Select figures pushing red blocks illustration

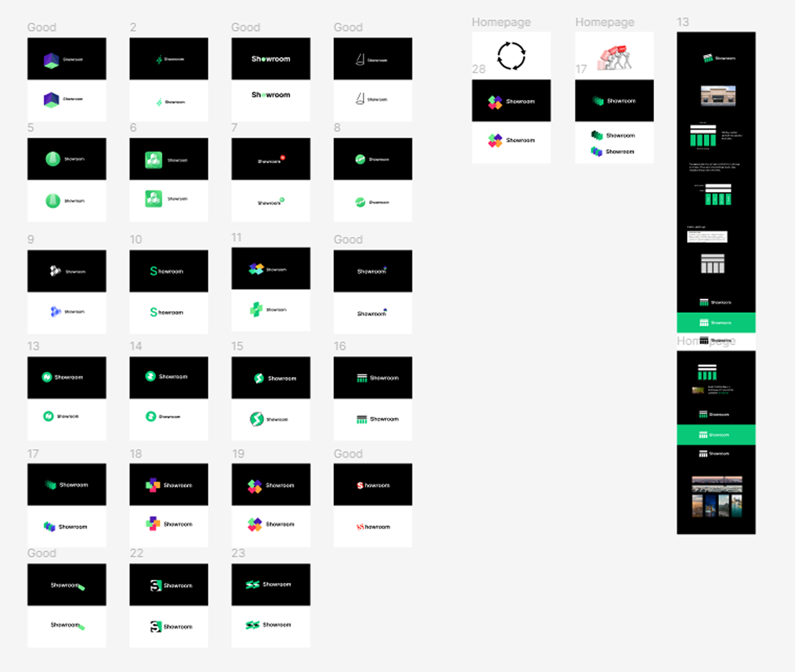[615, 57]
